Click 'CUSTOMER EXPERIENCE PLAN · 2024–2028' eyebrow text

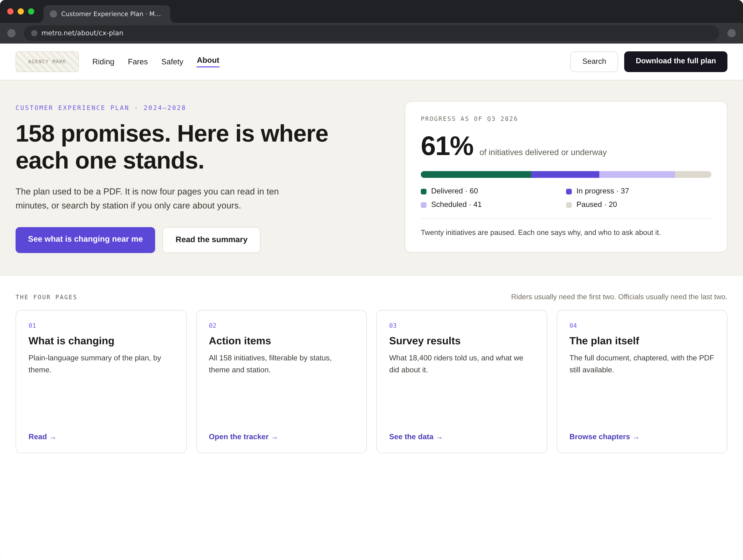pos(101,108)
